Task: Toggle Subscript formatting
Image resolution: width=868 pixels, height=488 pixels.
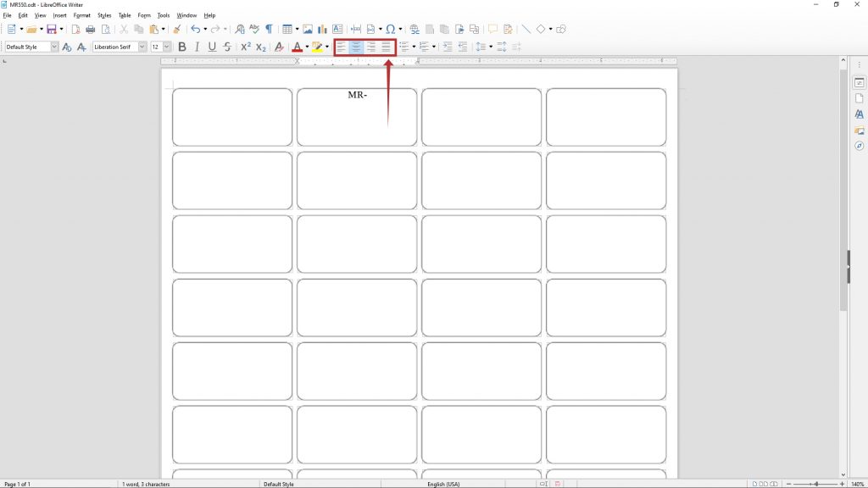Action: coord(261,47)
